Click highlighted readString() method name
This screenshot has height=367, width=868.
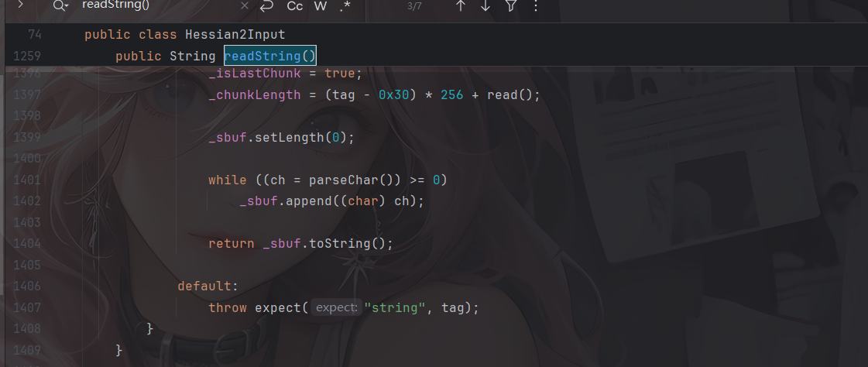tap(270, 56)
